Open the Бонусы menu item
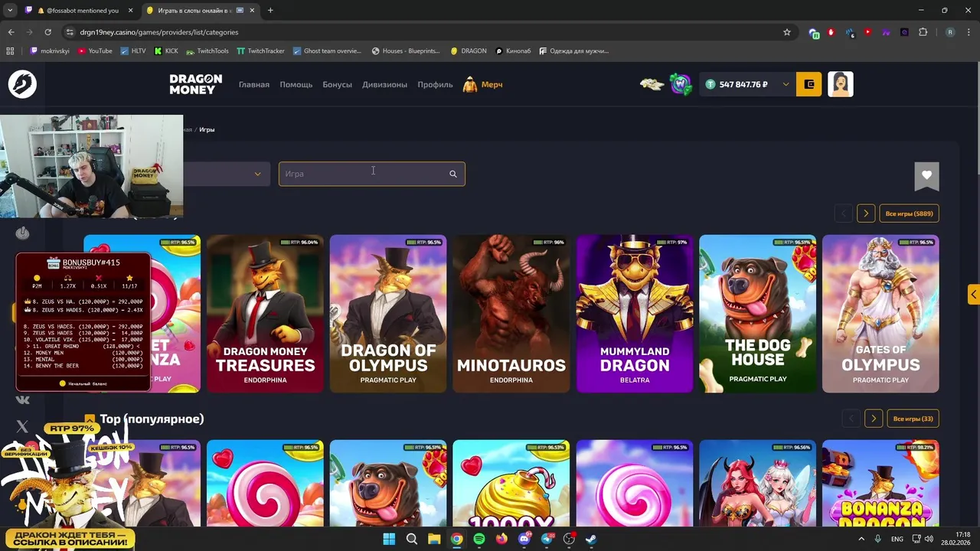This screenshot has height=551, width=980. click(338, 84)
